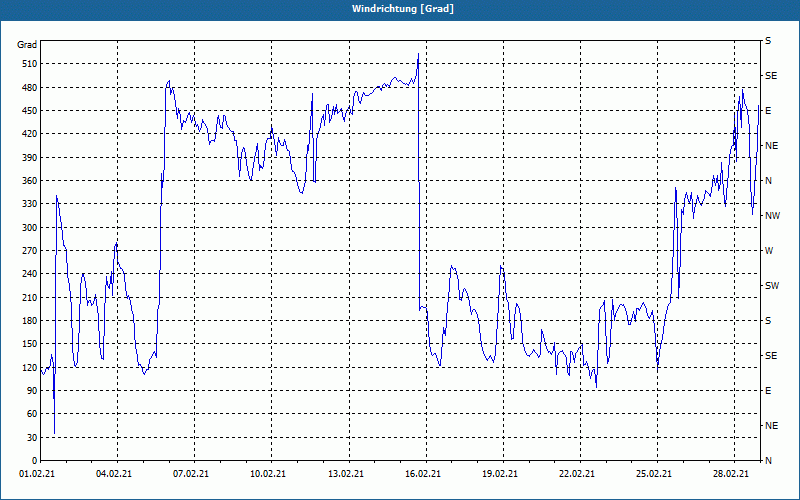This screenshot has width=800, height=500.
Task: Click the 10.02.21 date label
Action: click(268, 473)
